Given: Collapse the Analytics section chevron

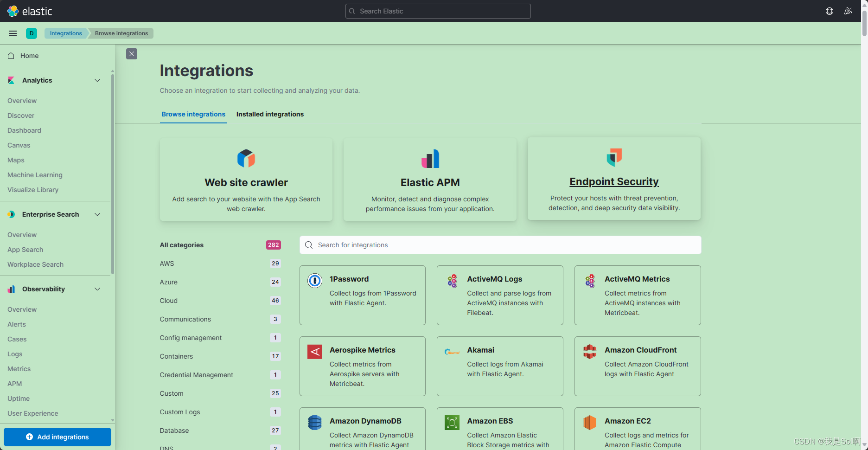Looking at the screenshot, I should click(x=97, y=80).
